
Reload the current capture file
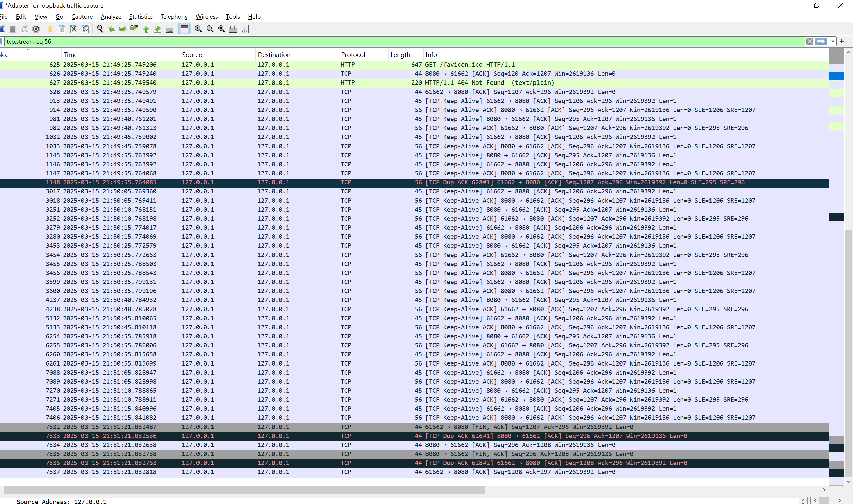coord(85,29)
